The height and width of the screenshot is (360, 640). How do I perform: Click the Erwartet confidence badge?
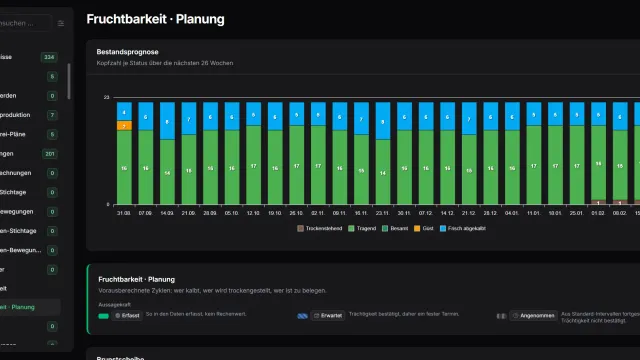[328, 316]
